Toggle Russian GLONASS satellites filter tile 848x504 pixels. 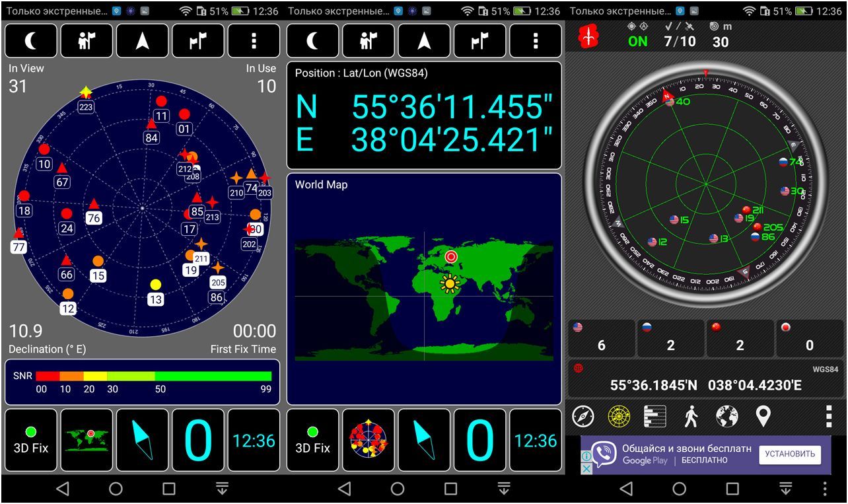coord(670,339)
